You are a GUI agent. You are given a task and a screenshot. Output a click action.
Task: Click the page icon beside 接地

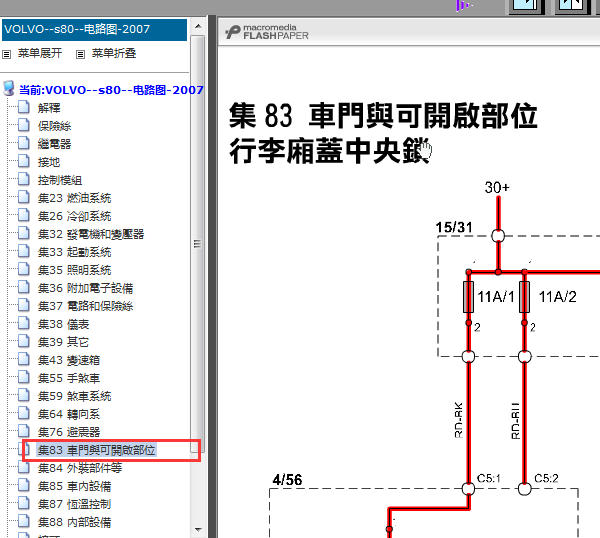tap(24, 161)
